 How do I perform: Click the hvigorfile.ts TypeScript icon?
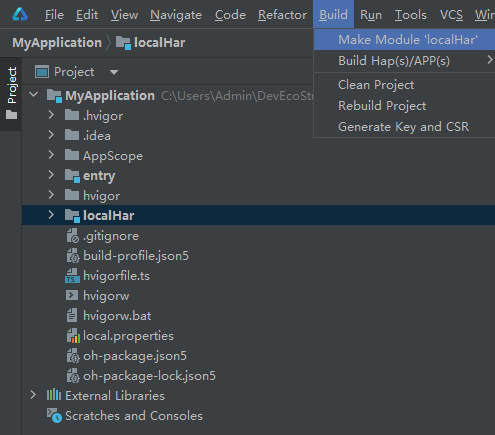point(72,276)
